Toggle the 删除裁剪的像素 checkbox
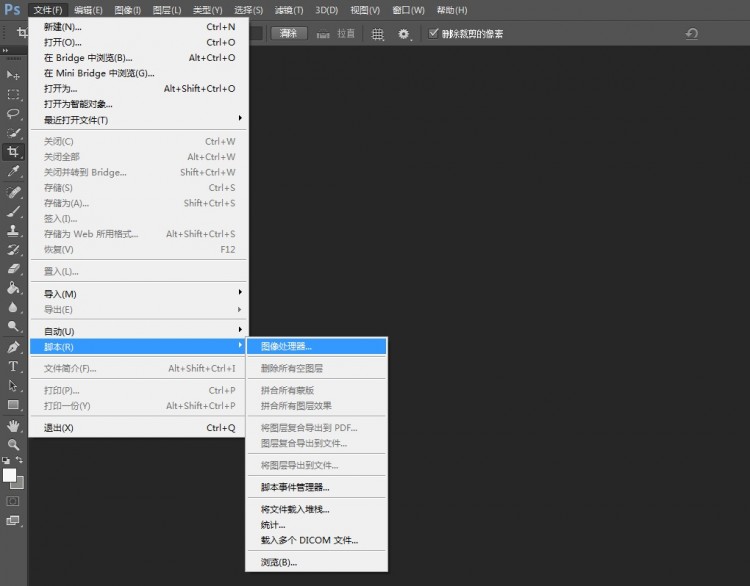Viewport: 750px width, 586px height. [x=433, y=33]
